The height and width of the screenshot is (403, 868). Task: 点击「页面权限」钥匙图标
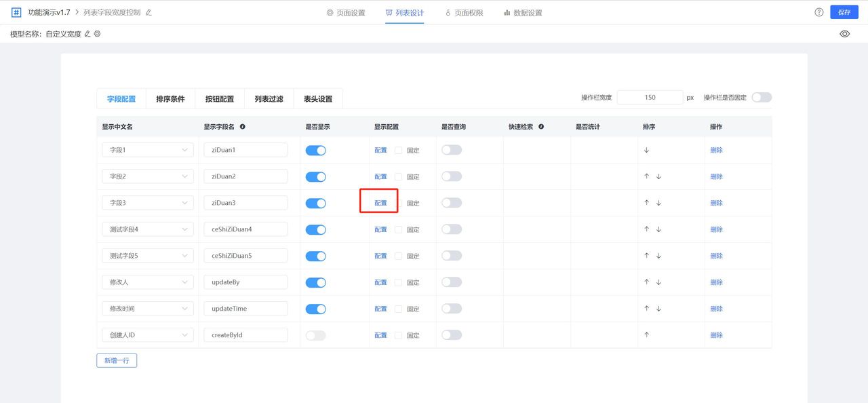[448, 12]
